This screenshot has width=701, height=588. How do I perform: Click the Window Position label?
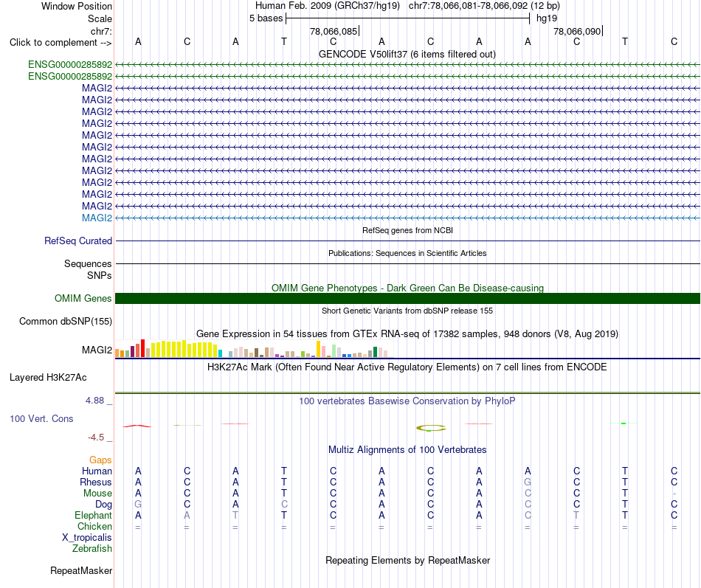(x=77, y=6)
